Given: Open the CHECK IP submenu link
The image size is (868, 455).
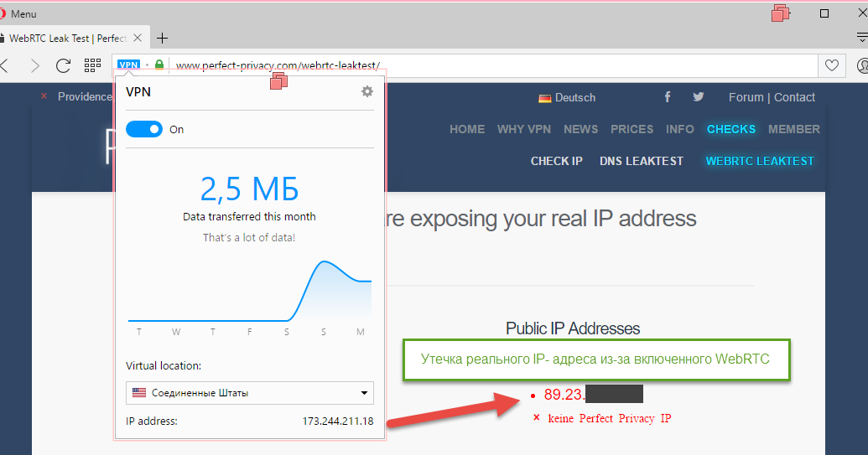Looking at the screenshot, I should coord(556,162).
